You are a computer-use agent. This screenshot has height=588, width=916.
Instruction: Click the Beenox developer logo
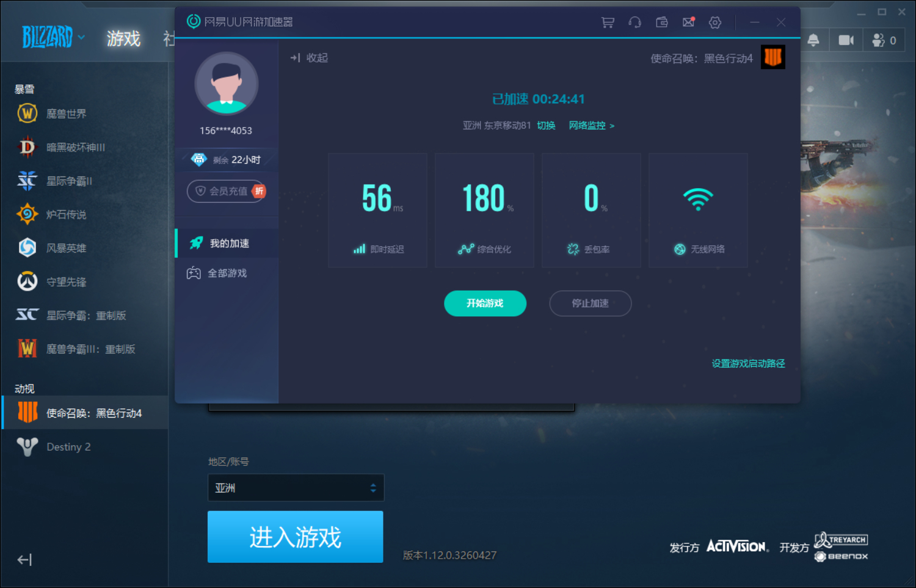[x=841, y=556]
